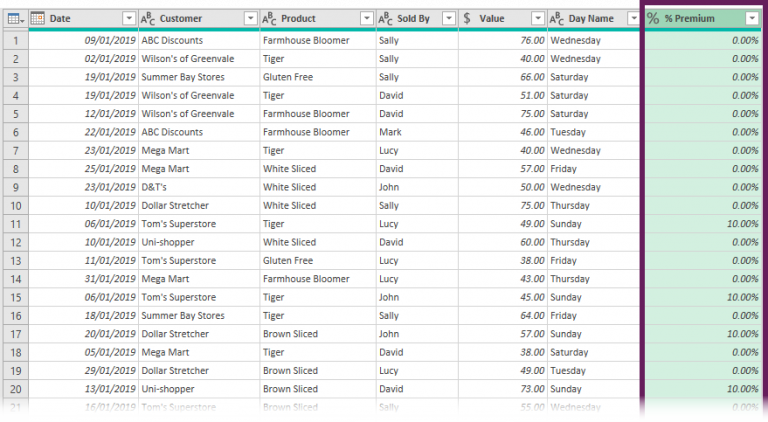Open the Customer column filter dropdown
Image resolution: width=768 pixels, height=422 pixels.
tap(250, 19)
